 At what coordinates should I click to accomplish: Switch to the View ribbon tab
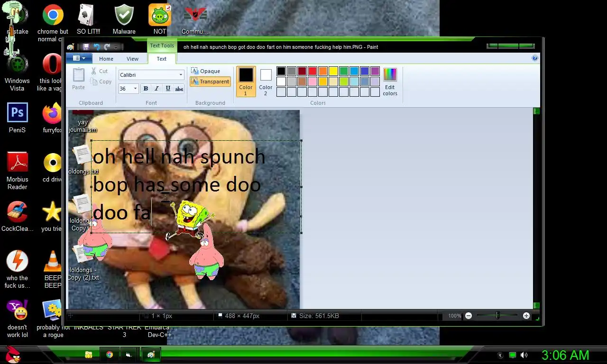pos(132,59)
